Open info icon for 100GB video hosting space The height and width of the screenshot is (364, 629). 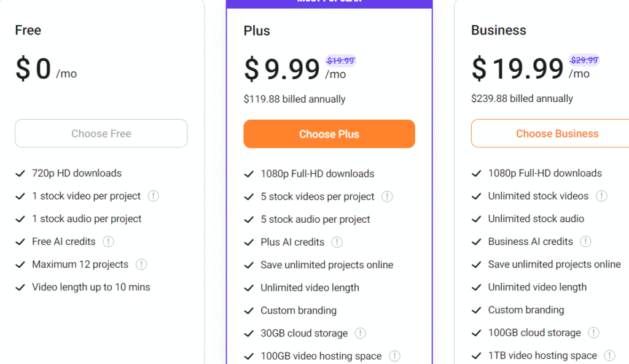pyautogui.click(x=394, y=356)
